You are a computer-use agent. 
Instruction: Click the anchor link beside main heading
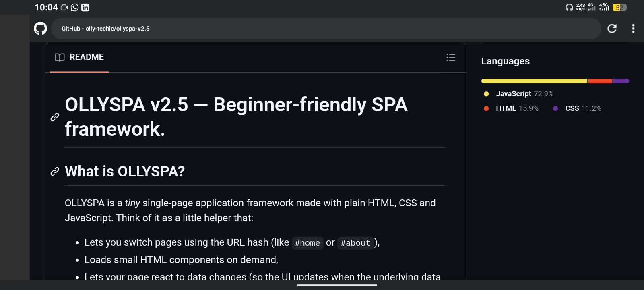[x=55, y=117]
